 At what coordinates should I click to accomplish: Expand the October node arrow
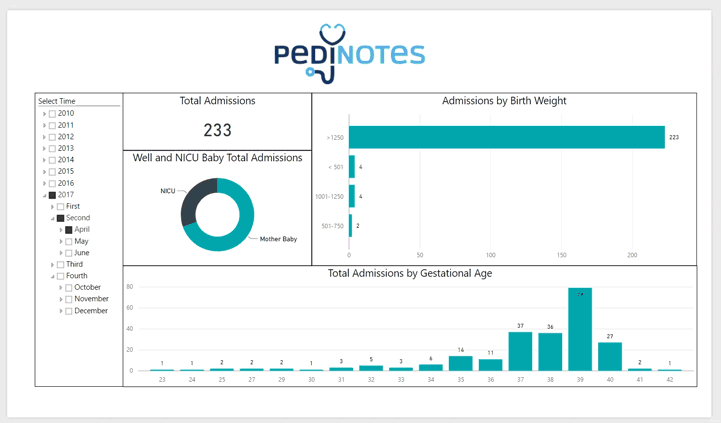click(x=61, y=287)
